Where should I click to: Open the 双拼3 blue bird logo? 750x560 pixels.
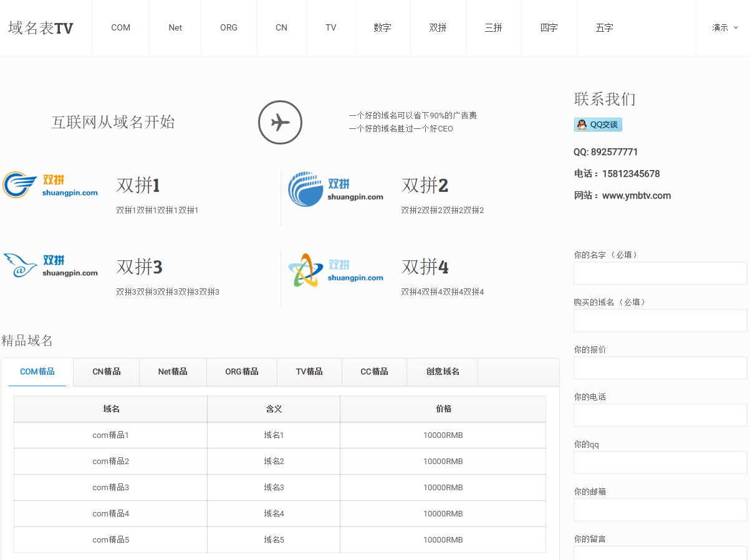(50, 265)
